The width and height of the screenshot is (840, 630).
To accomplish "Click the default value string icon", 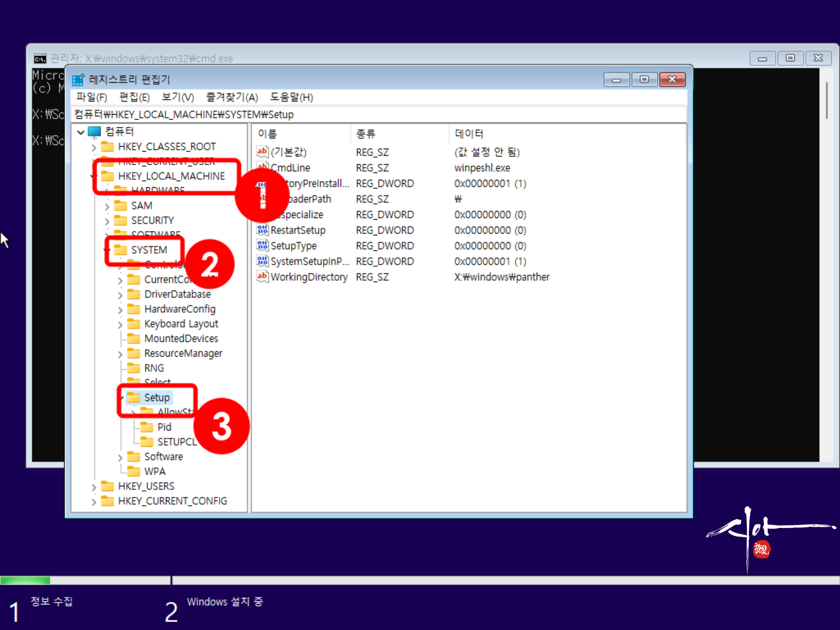I will (x=262, y=152).
